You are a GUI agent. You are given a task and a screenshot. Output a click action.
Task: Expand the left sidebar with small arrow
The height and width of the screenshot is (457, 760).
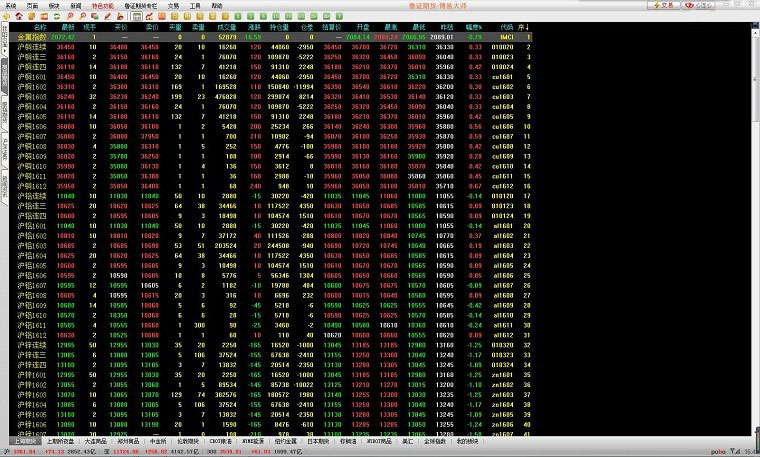tap(4, 50)
